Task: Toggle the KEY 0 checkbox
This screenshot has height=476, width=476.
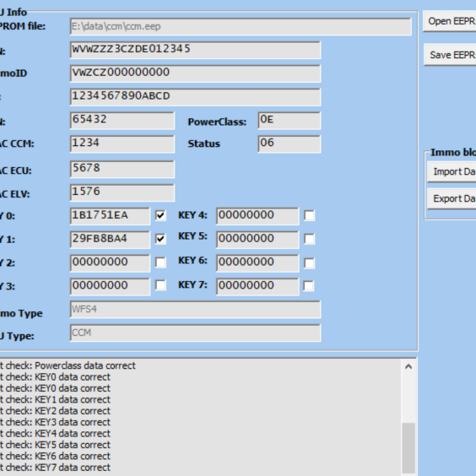Action: (160, 215)
